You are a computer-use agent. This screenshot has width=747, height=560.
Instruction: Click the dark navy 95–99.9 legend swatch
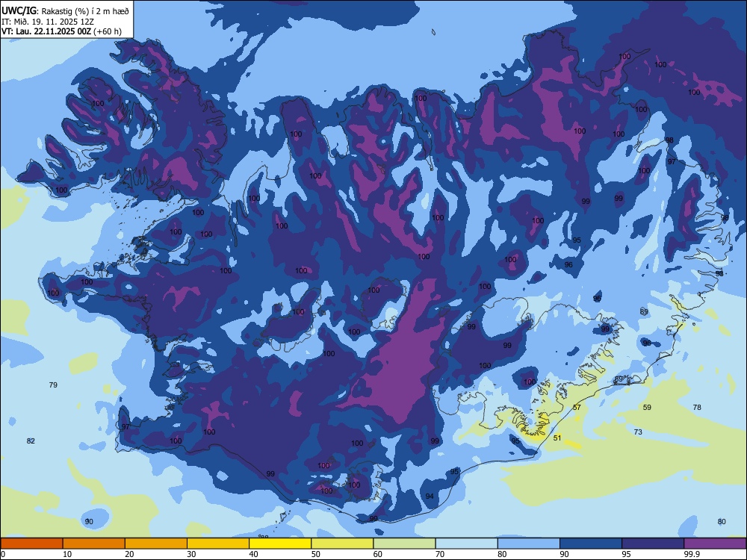(x=653, y=544)
